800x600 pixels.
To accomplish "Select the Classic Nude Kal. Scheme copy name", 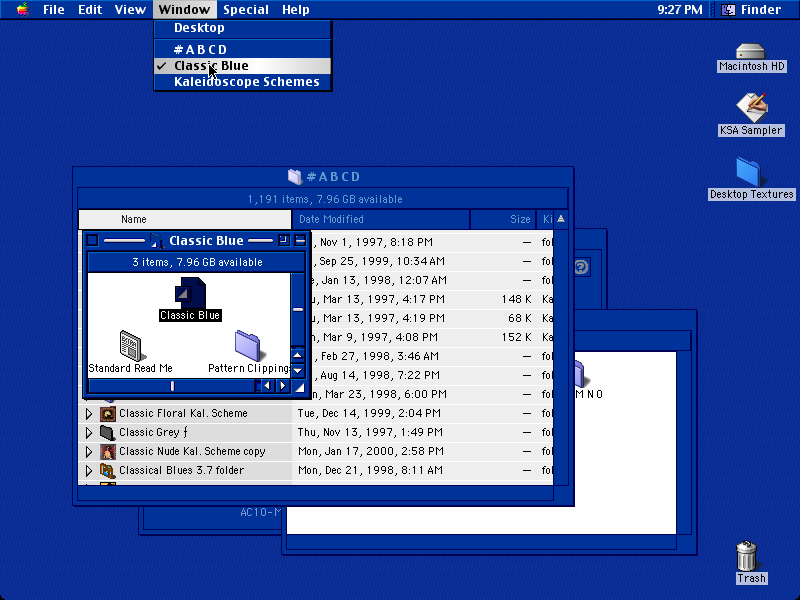I will point(192,452).
